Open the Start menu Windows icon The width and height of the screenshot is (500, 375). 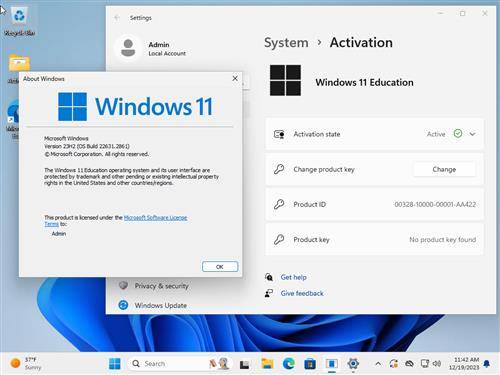click(x=115, y=364)
